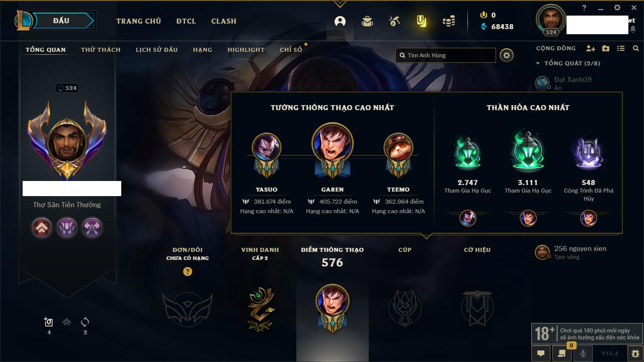The height and width of the screenshot is (362, 644).
Task: Open the chat window button
Action: click(x=541, y=353)
